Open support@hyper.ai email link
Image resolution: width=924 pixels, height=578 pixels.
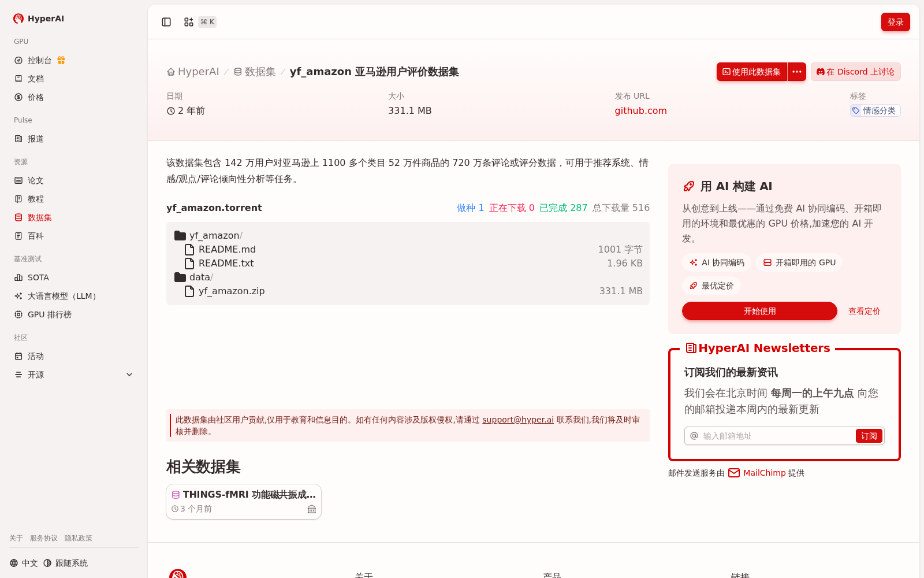click(x=518, y=420)
